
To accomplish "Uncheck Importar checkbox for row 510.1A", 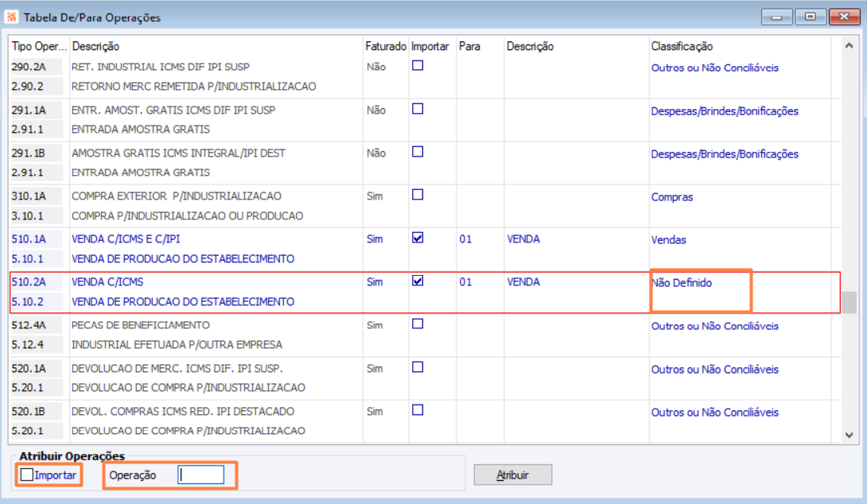I will pyautogui.click(x=418, y=238).
